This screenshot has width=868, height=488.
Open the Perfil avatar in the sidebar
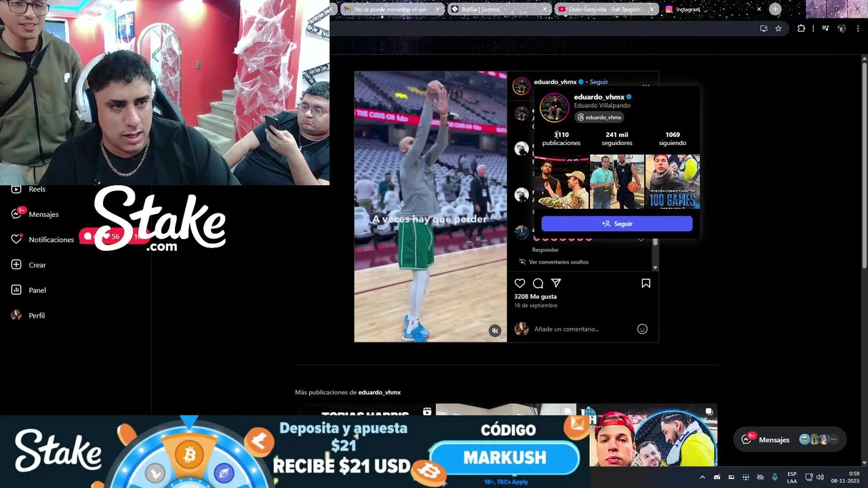(x=16, y=315)
